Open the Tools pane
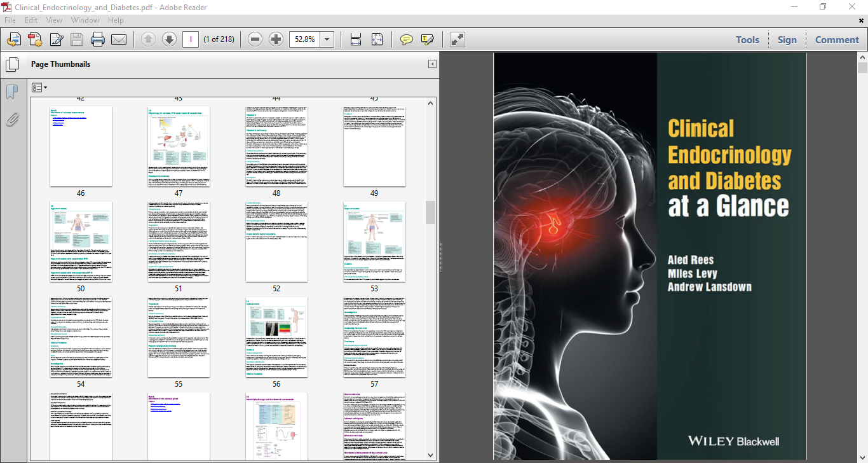The image size is (868, 463). (x=747, y=39)
